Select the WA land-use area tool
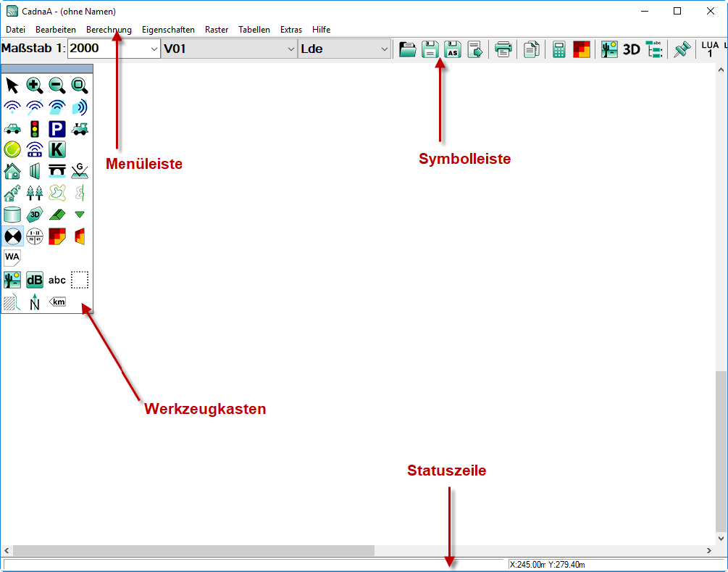 click(12, 258)
